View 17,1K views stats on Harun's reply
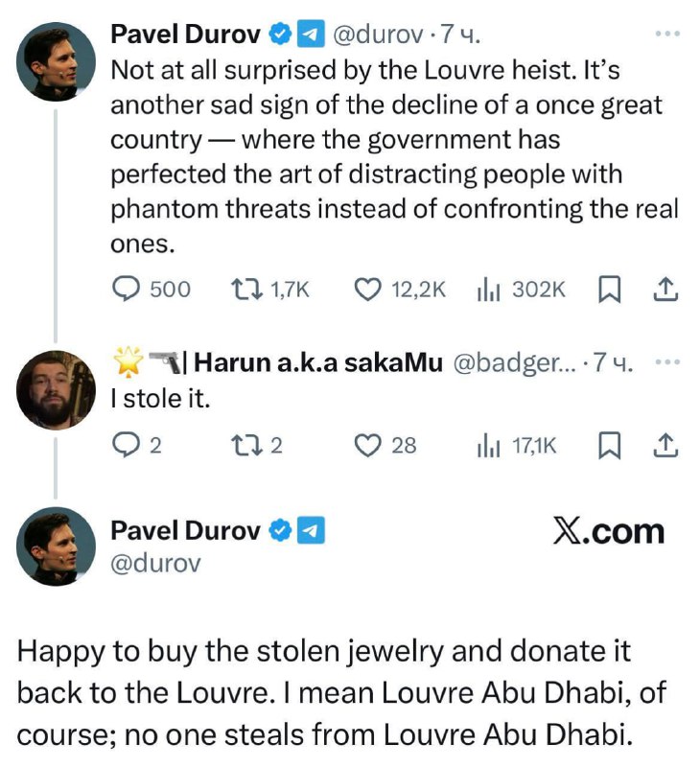This screenshot has height=767, width=700. 489,444
